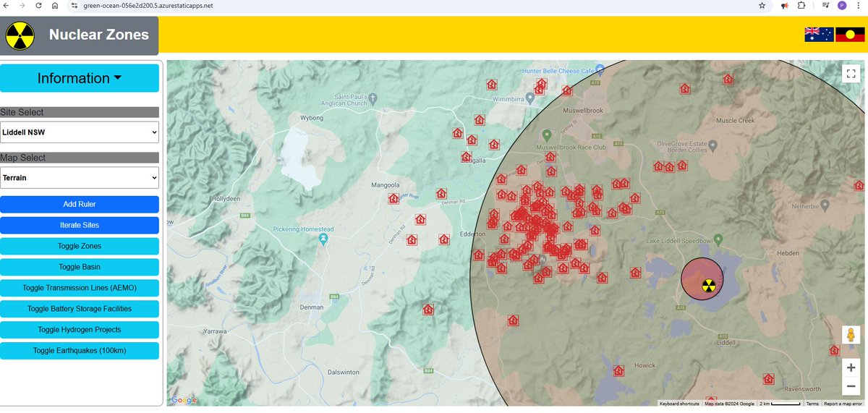
Task: Open the browser extensions menu
Action: tap(801, 5)
